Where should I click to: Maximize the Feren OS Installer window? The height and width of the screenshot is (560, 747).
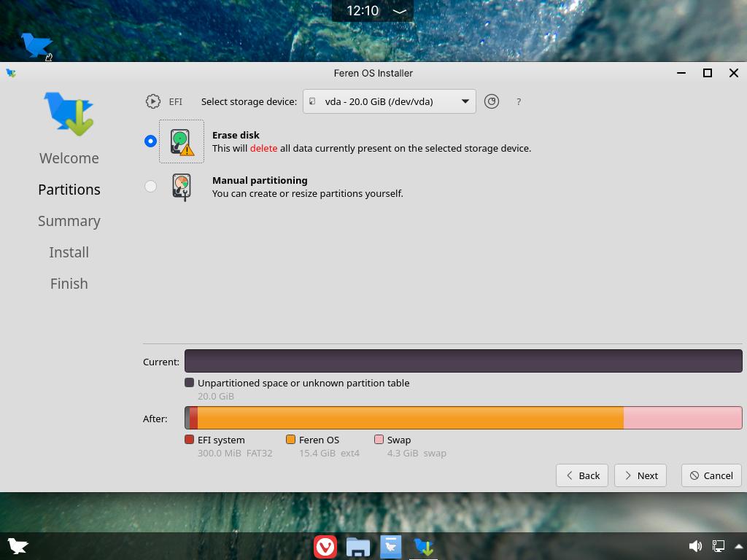[x=708, y=73]
